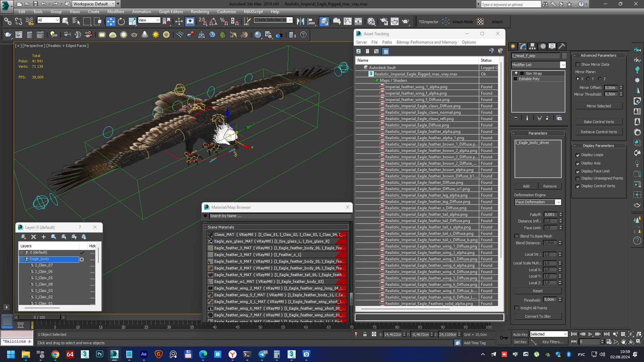This screenshot has width=644, height=362.
Task: Click the cone primitive icon in second toolbar
Action: [x=145, y=35]
